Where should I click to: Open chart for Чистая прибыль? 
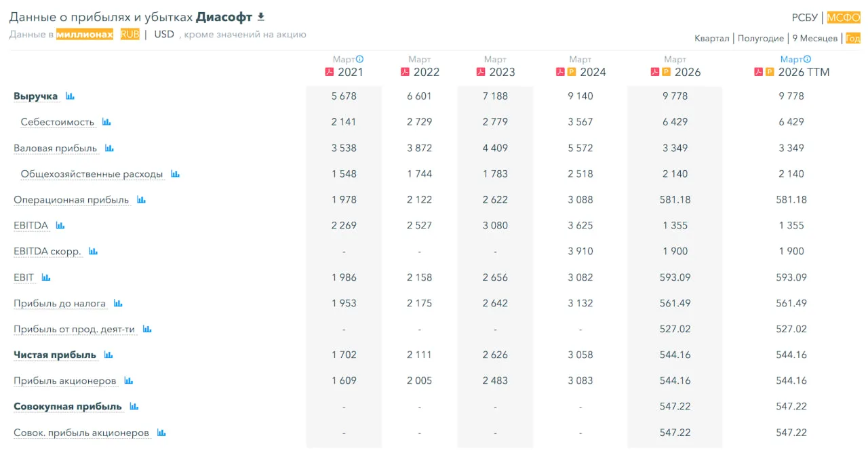[108, 355]
